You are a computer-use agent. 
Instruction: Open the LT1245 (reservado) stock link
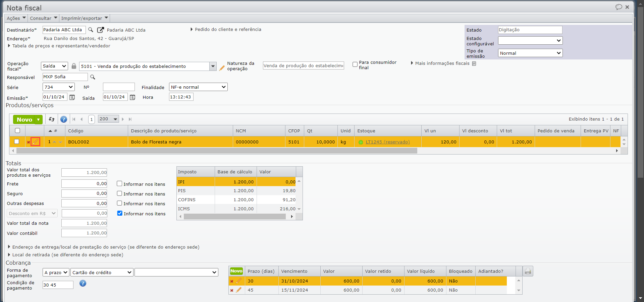pos(387,142)
